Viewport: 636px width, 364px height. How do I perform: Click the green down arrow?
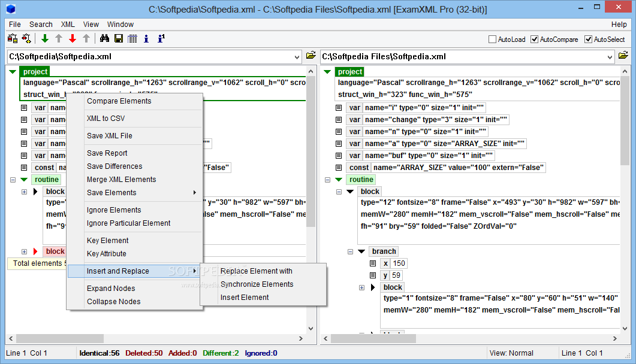click(45, 38)
